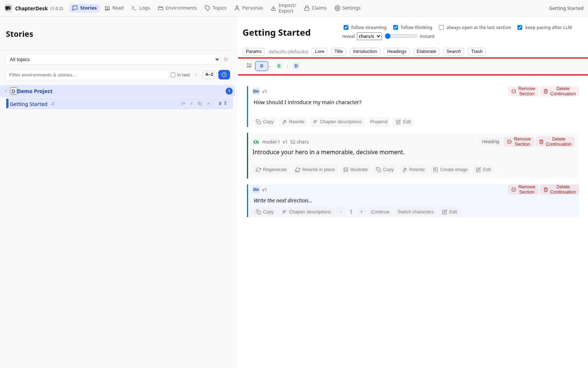Check the in text filter option
The image size is (588, 368).
click(x=173, y=75)
